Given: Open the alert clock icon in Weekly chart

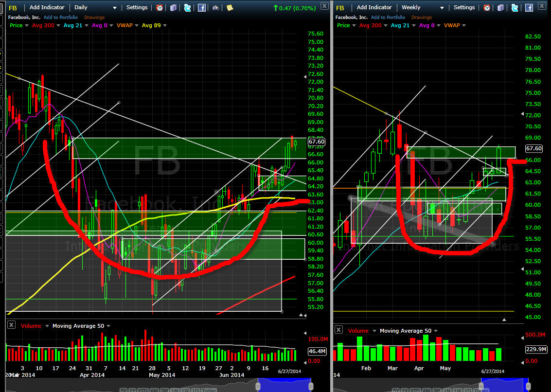Looking at the screenshot, I should (487, 7).
